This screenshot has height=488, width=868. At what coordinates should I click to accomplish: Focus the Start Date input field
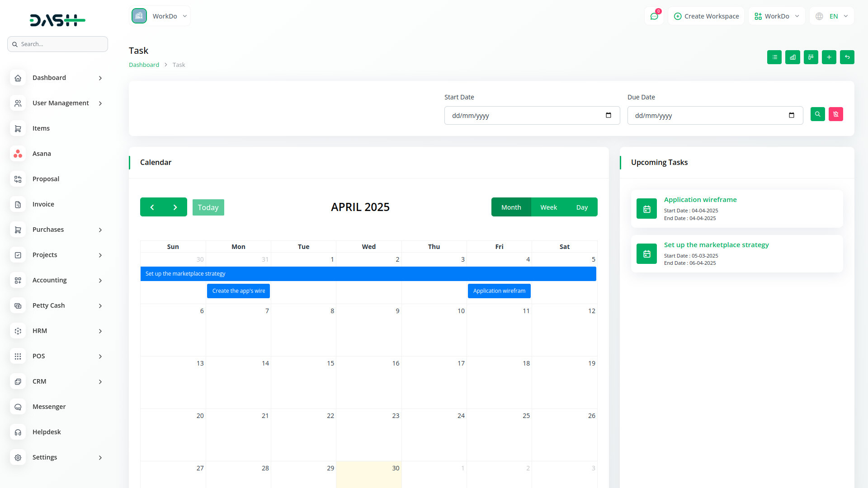[x=532, y=115]
